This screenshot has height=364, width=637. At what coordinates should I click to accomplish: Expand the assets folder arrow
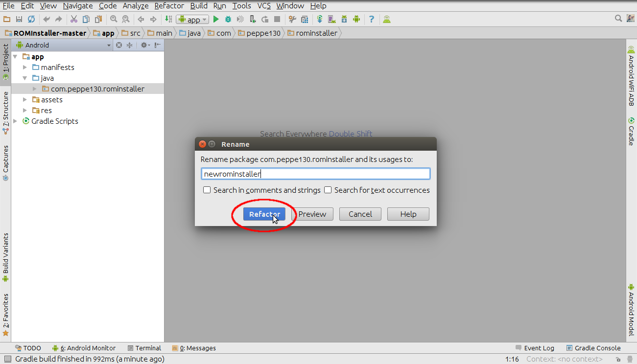(25, 99)
